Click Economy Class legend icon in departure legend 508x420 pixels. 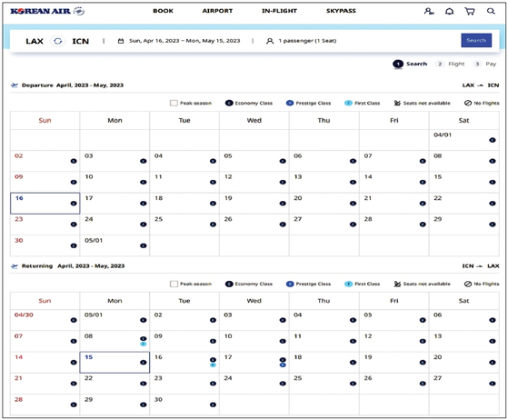(x=229, y=103)
